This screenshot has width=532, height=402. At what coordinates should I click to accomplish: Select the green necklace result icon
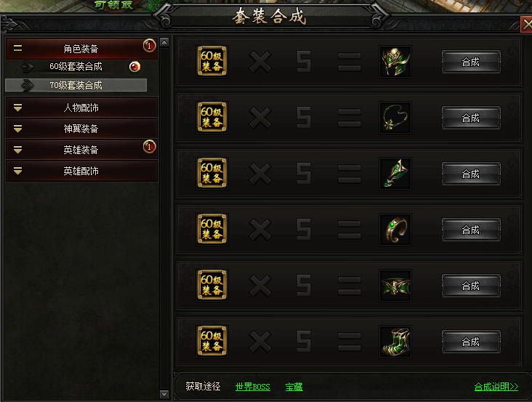coord(395,118)
